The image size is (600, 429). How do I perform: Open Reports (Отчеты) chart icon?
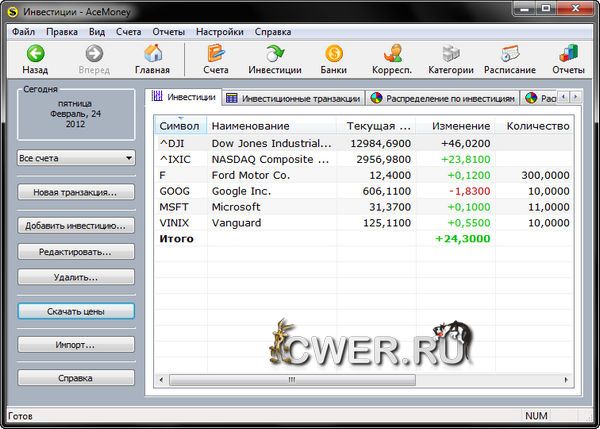[x=568, y=54]
